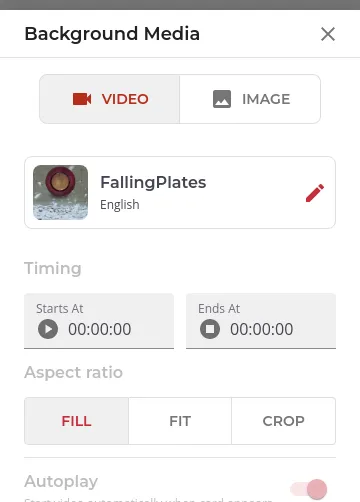The width and height of the screenshot is (360, 502).
Task: Set the Ends At time field
Action: [261, 321]
